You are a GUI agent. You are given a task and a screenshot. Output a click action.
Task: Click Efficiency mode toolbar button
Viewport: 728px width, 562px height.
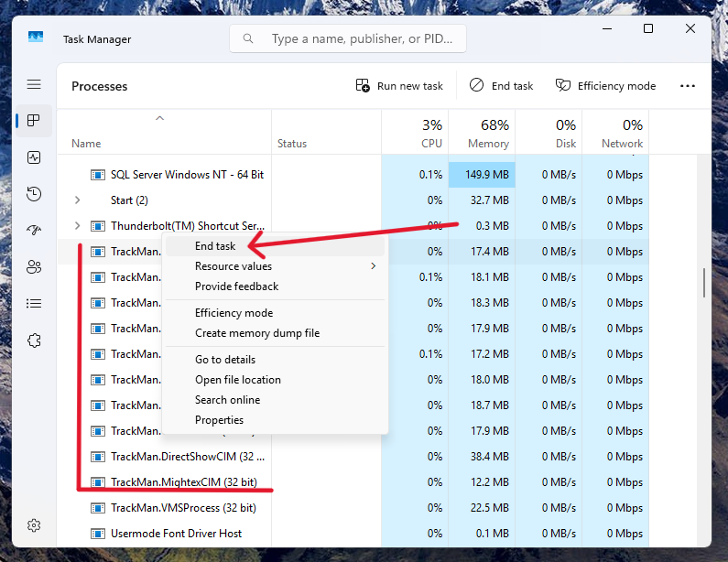606,86
